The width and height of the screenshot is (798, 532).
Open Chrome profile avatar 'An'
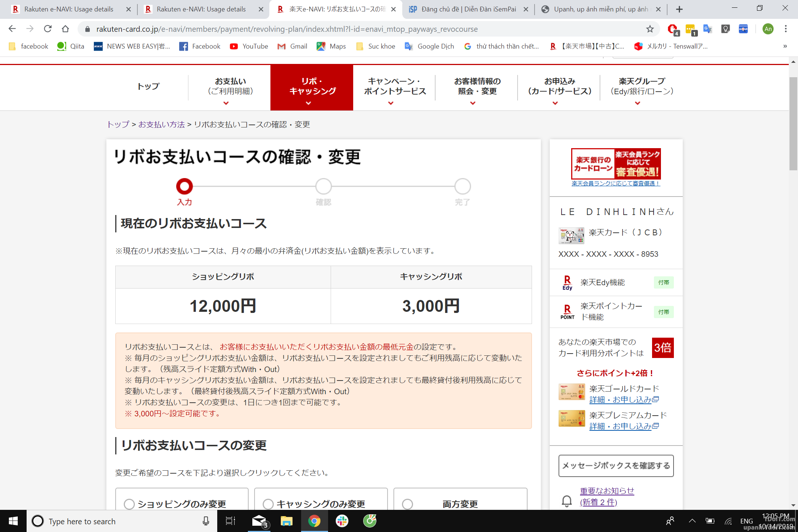pos(768,29)
